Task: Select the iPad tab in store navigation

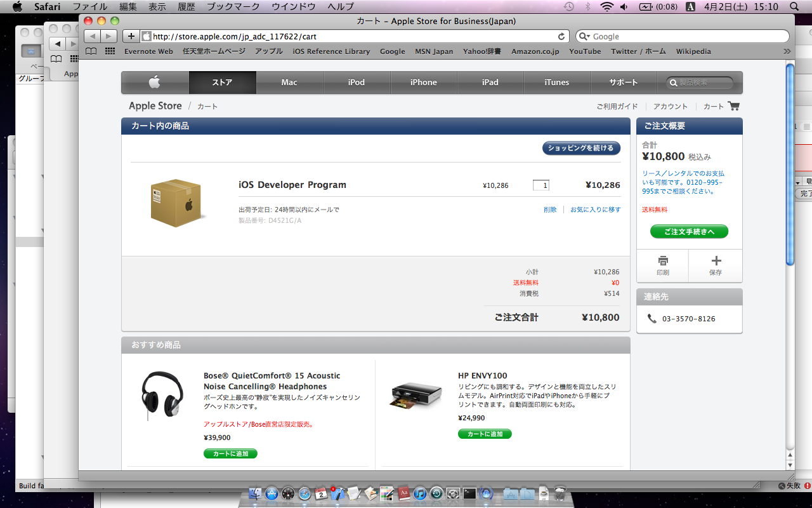Action: coord(490,83)
